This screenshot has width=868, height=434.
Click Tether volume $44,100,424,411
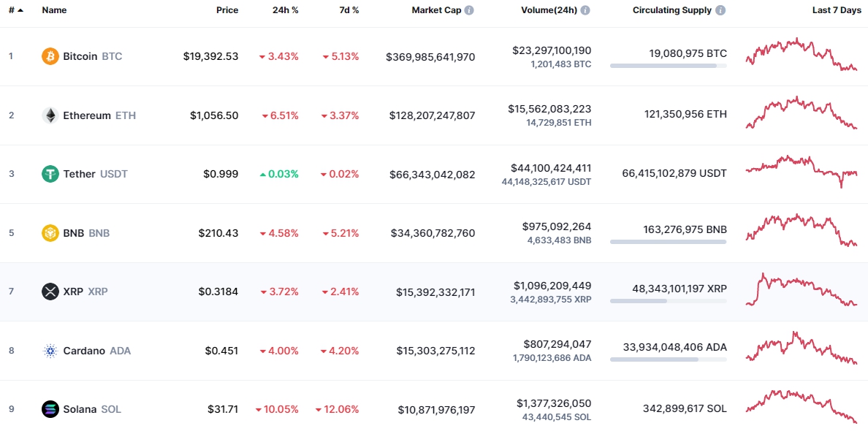tap(549, 168)
